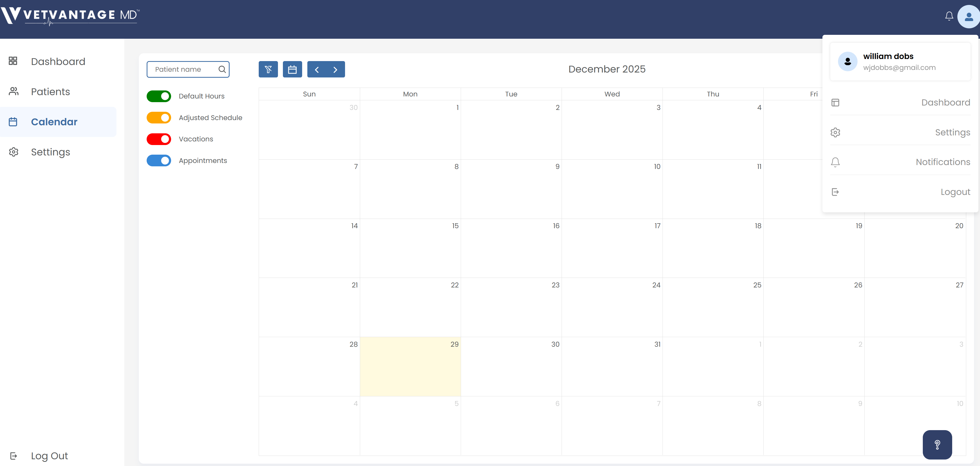
Task: Disable the Vacations toggle
Action: [x=159, y=139]
